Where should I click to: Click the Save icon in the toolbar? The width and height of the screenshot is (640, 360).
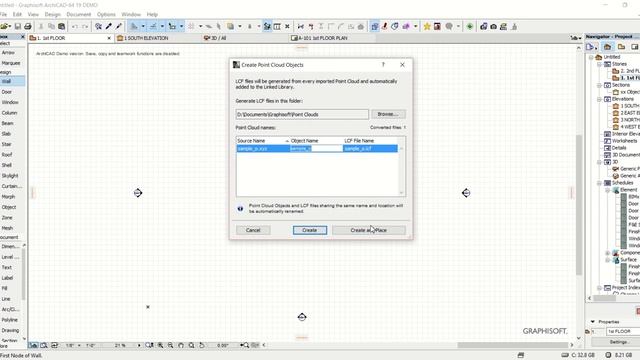point(18,27)
